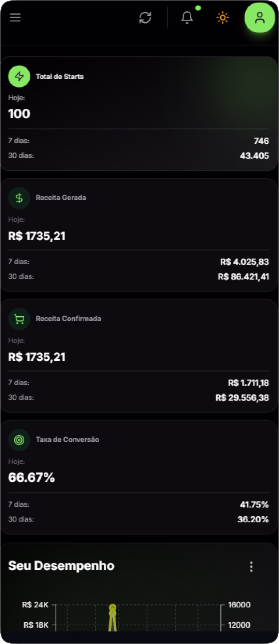Click the refresh data icon
This screenshot has width=279, height=644.
[145, 17]
